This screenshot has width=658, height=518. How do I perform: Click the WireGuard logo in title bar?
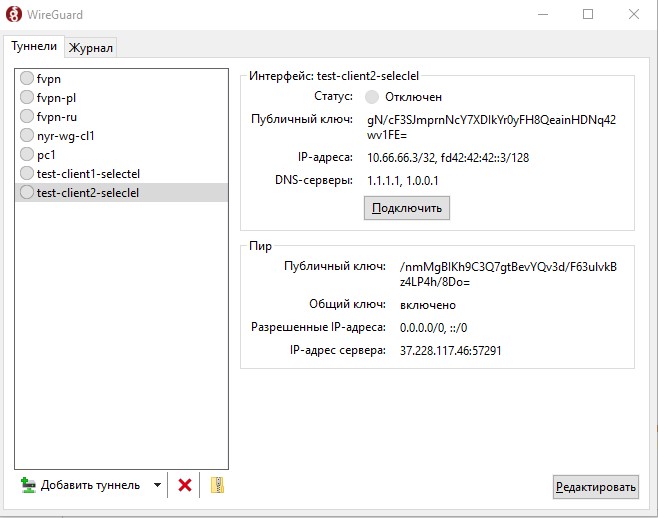(14, 14)
